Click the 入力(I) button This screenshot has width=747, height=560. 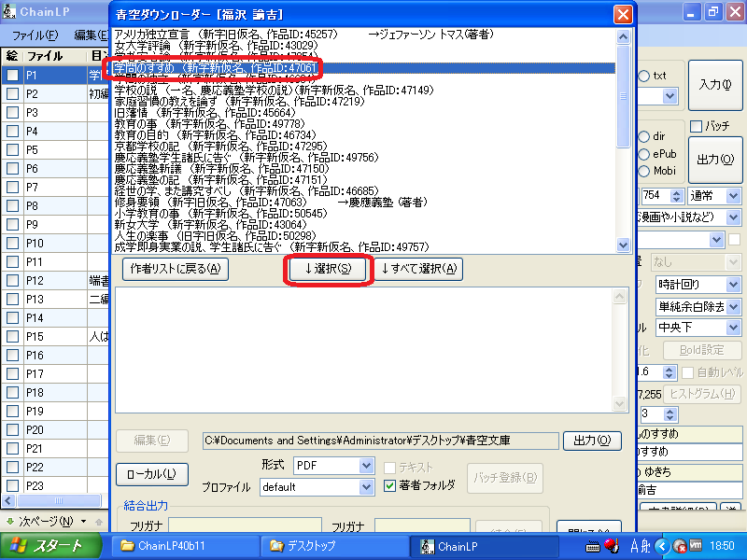715,85
